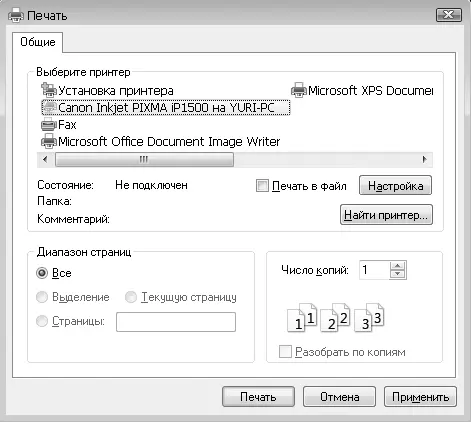This screenshot has width=471, height=422.
Task: Toggle Разобрать по копиям checkbox
Action: [x=285, y=352]
